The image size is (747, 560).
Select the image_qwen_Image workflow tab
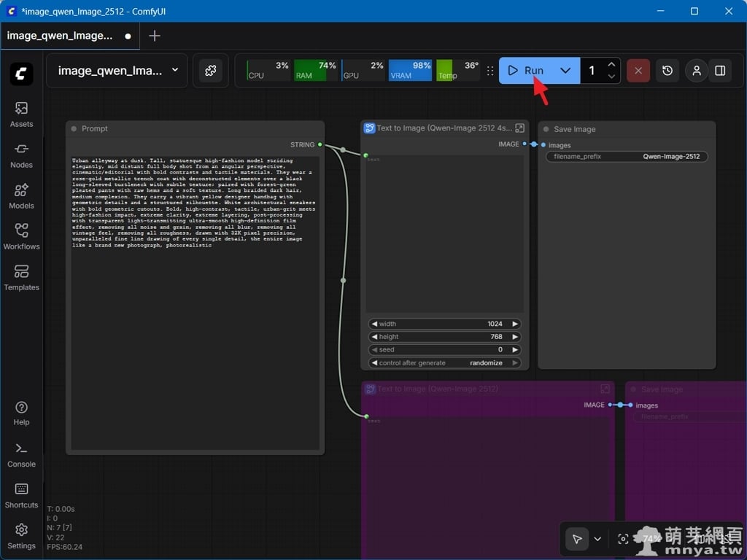click(61, 36)
